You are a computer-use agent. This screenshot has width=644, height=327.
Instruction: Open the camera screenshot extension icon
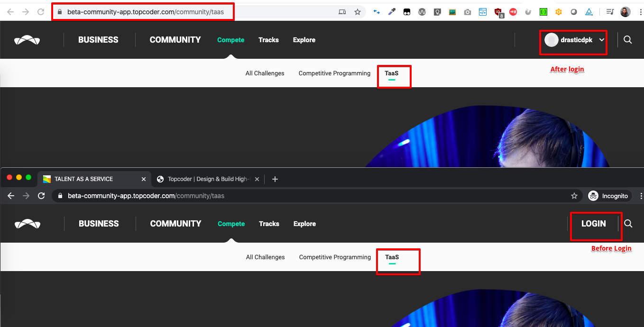point(468,12)
